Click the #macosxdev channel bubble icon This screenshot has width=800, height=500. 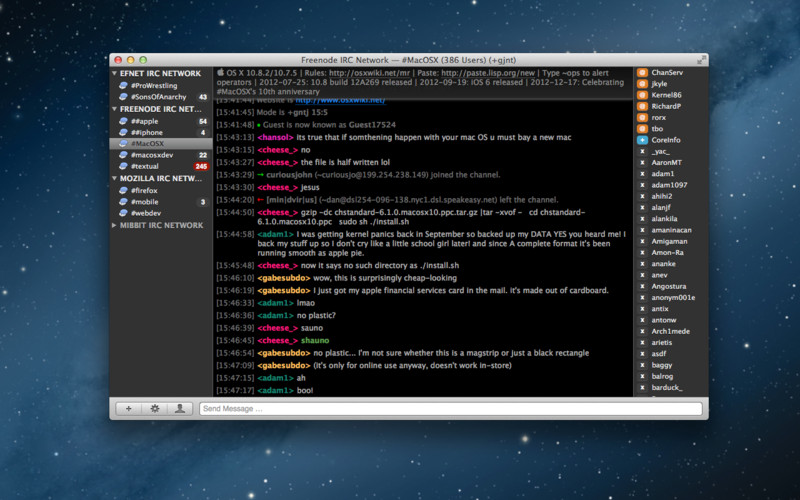tap(123, 155)
